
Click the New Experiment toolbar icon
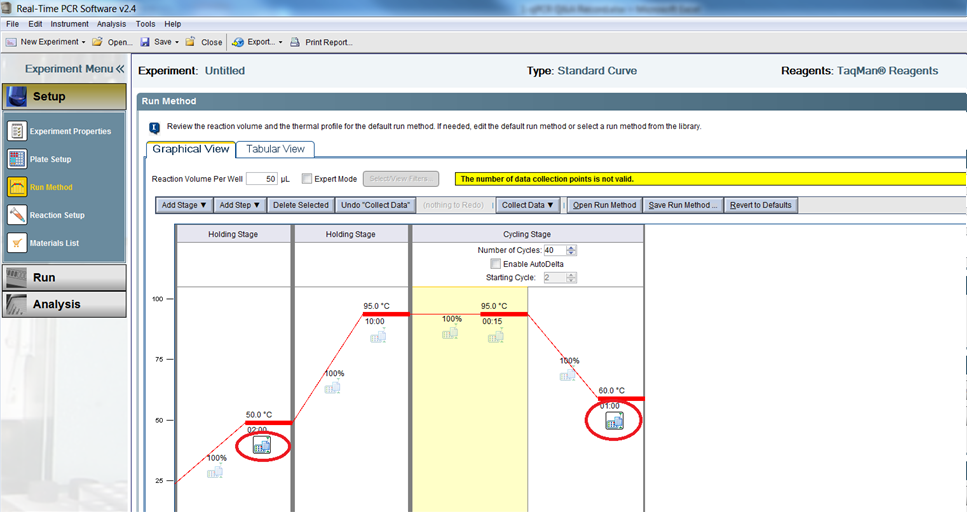tap(11, 42)
